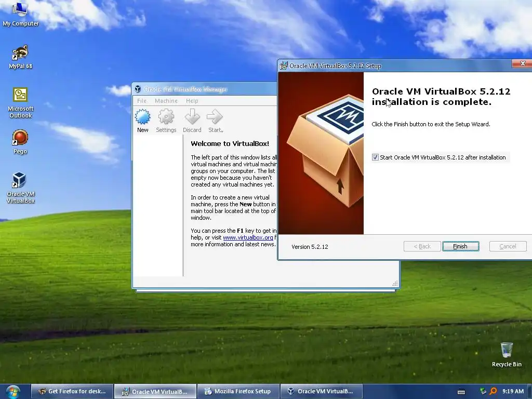Click the Setup wizard title bar icon
Image resolution: width=532 pixels, height=399 pixels.
pyautogui.click(x=283, y=65)
